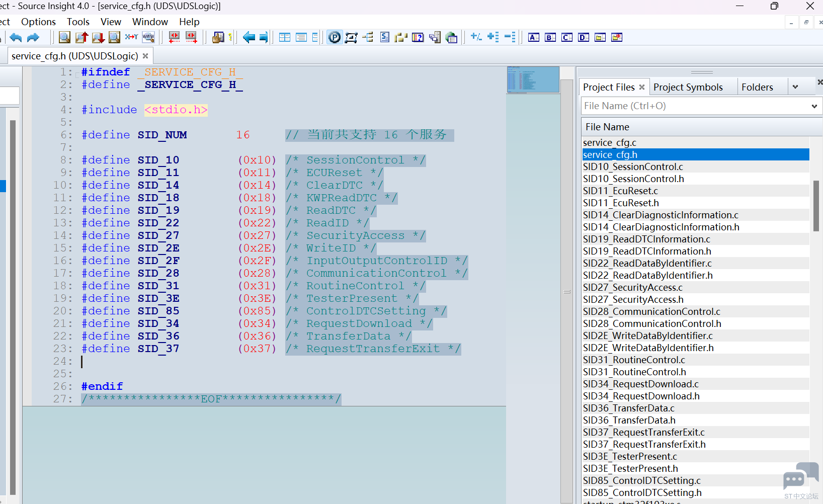
Task: Open the Search (magnifier) tool
Action: pos(64,37)
